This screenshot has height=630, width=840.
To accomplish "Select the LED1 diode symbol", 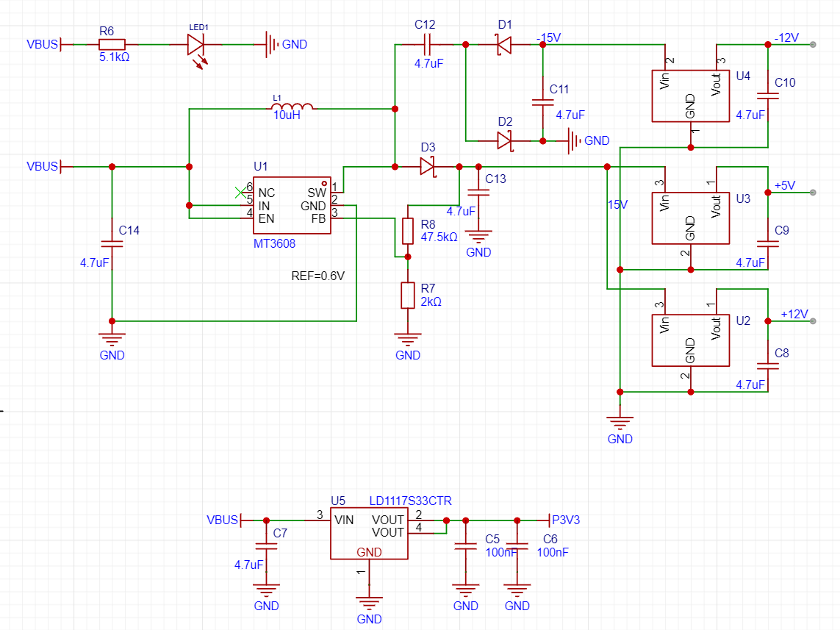I will pos(196,49).
